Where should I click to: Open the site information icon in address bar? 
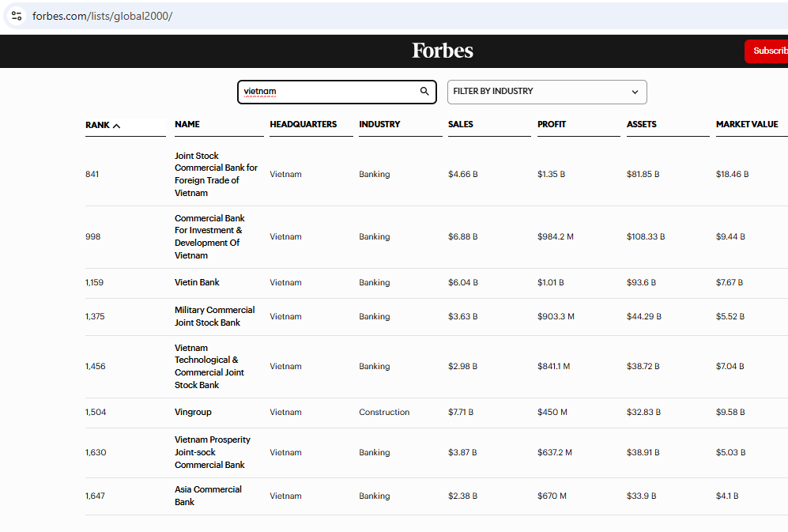(17, 16)
